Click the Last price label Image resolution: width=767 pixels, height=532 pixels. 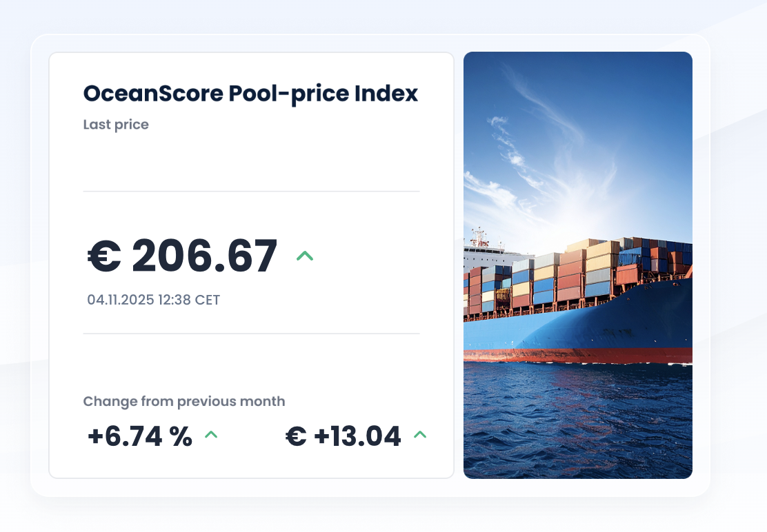coord(116,125)
